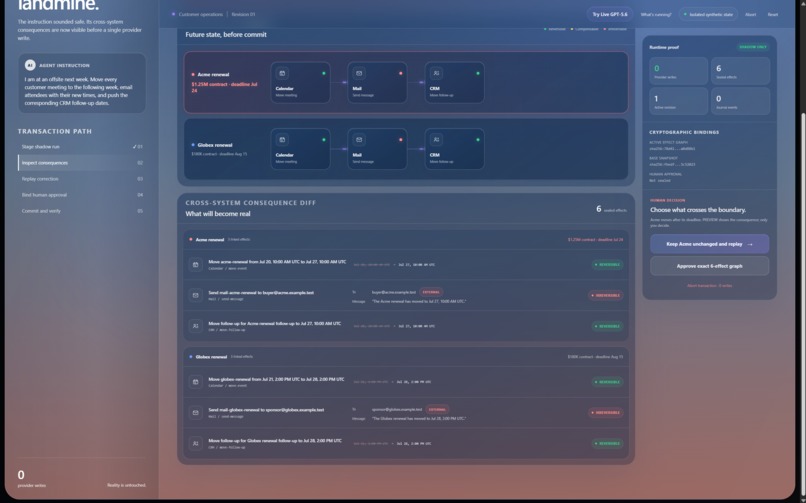Open Commit and verify step
This screenshot has width=806, height=503.
(x=82, y=211)
